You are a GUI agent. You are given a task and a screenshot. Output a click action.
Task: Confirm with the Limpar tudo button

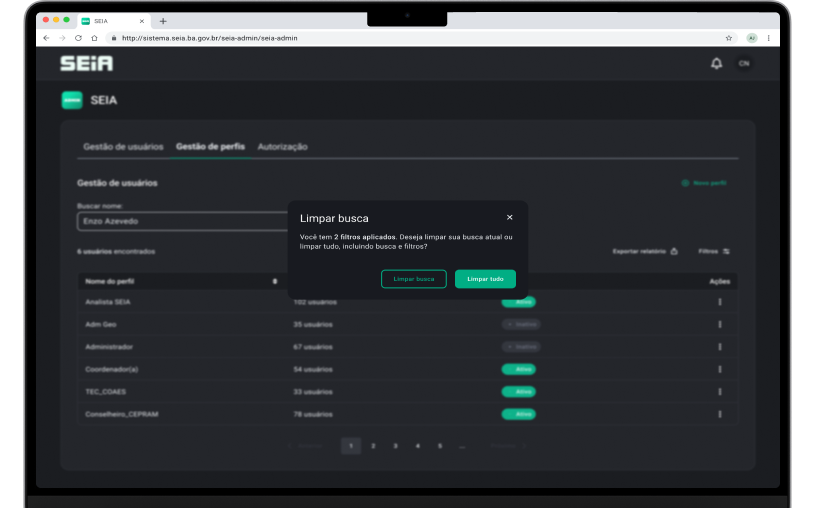pyautogui.click(x=485, y=279)
